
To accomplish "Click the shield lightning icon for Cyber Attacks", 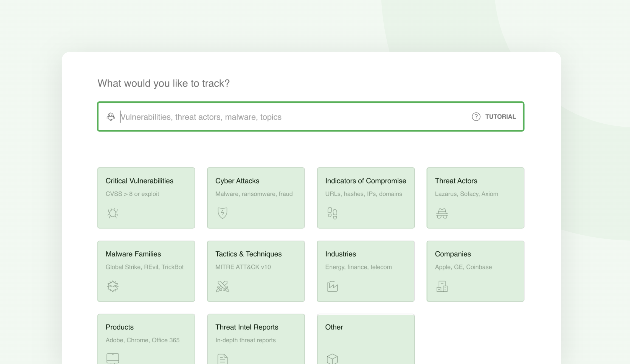I will 222,213.
